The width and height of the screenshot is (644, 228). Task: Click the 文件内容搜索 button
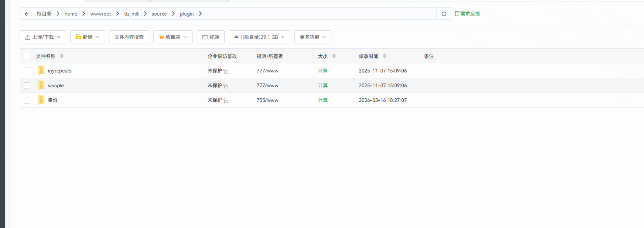point(129,37)
